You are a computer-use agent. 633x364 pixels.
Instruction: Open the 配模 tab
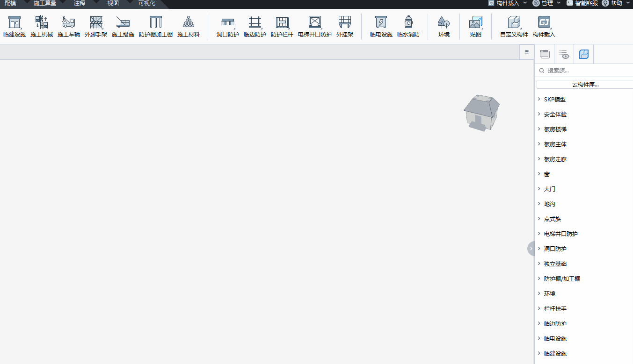[10, 3]
